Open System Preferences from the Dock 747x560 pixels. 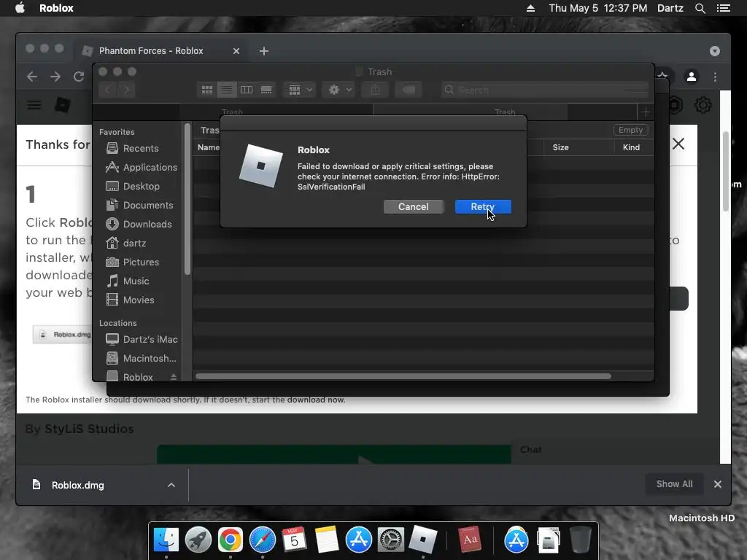click(391, 540)
